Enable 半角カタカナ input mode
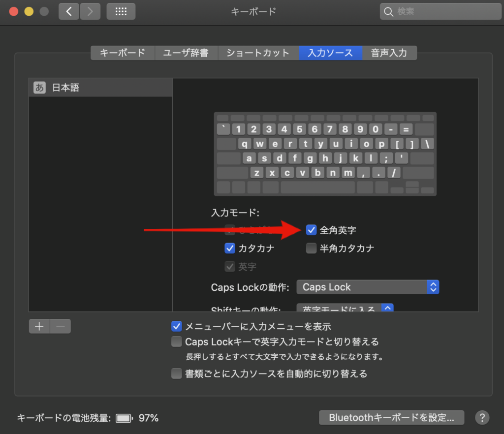This screenshot has width=504, height=434. (311, 248)
